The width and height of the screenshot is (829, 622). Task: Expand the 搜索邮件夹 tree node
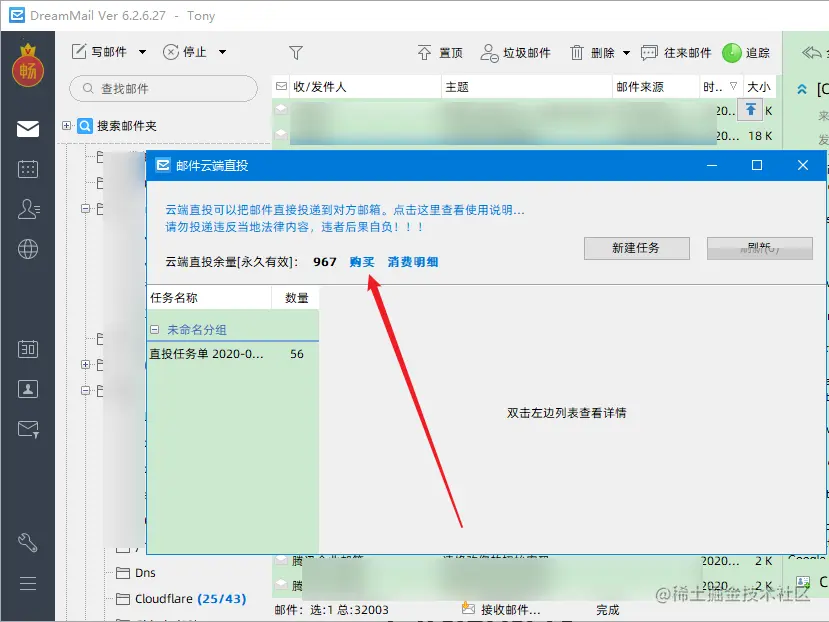[x=66, y=125]
